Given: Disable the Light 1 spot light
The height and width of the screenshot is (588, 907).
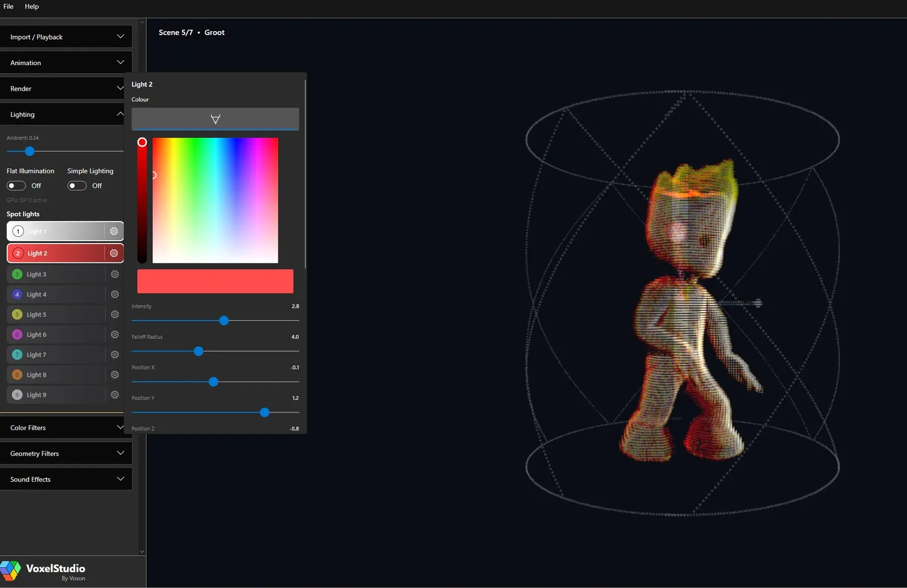Looking at the screenshot, I should (56, 231).
